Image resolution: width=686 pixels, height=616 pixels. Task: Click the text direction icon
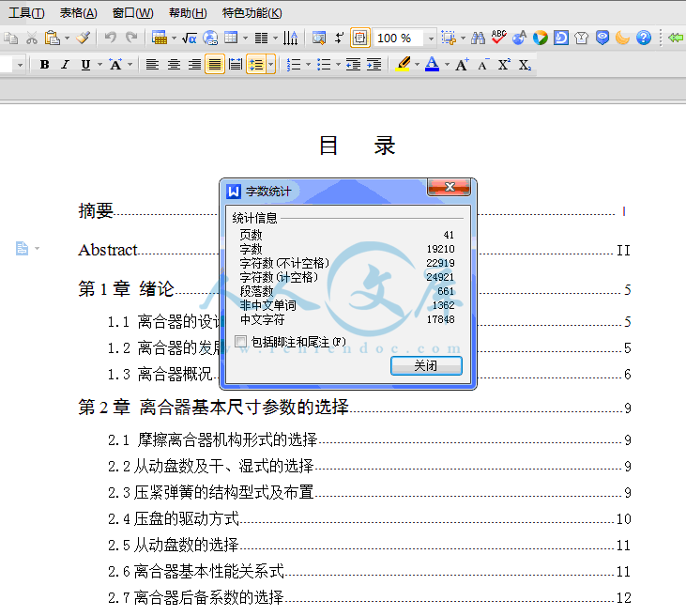tap(290, 38)
